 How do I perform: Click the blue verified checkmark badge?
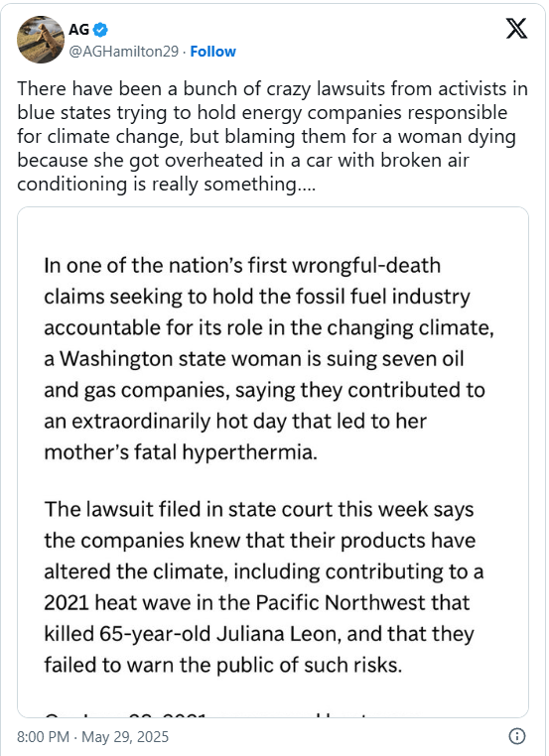point(100,30)
